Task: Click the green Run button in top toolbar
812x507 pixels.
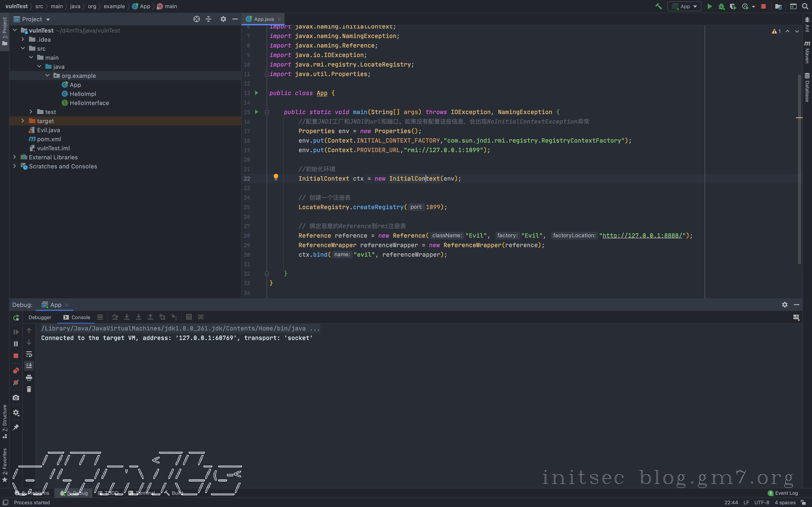Action: click(x=710, y=6)
